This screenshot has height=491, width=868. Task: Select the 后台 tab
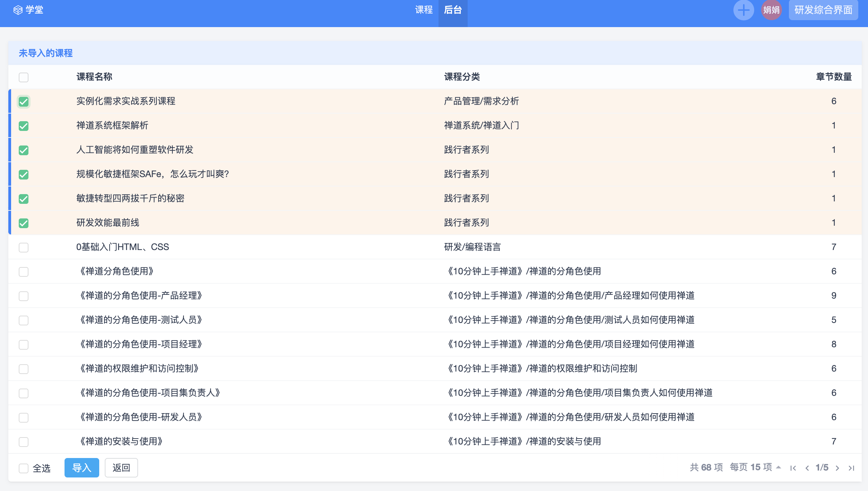[453, 10]
